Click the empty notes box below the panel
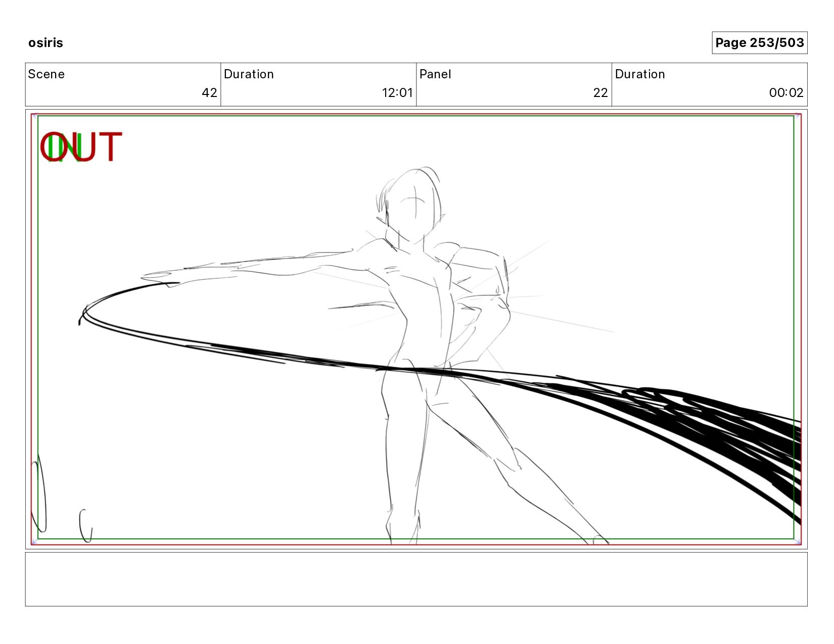Viewport: 834px width, 644px height. click(416, 579)
